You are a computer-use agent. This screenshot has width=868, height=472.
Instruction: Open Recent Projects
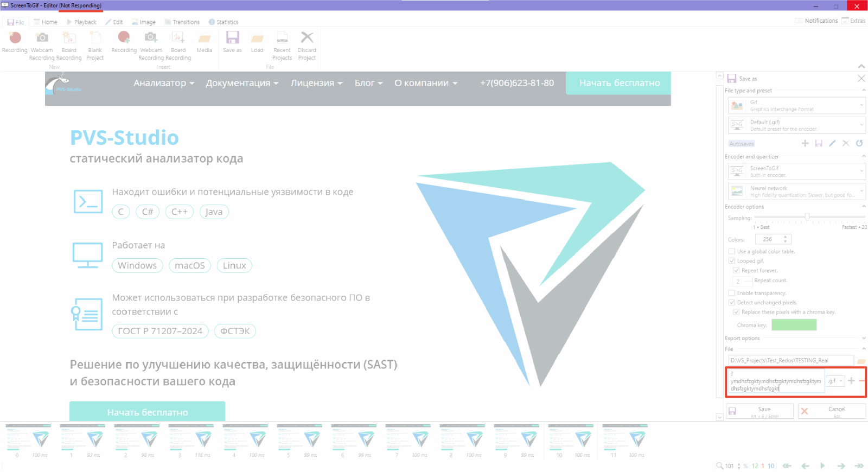coord(282,46)
